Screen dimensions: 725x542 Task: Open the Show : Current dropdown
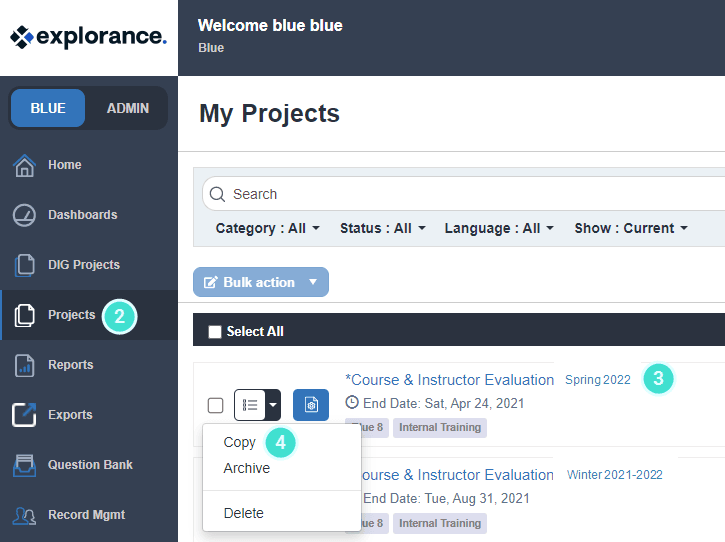pos(631,228)
